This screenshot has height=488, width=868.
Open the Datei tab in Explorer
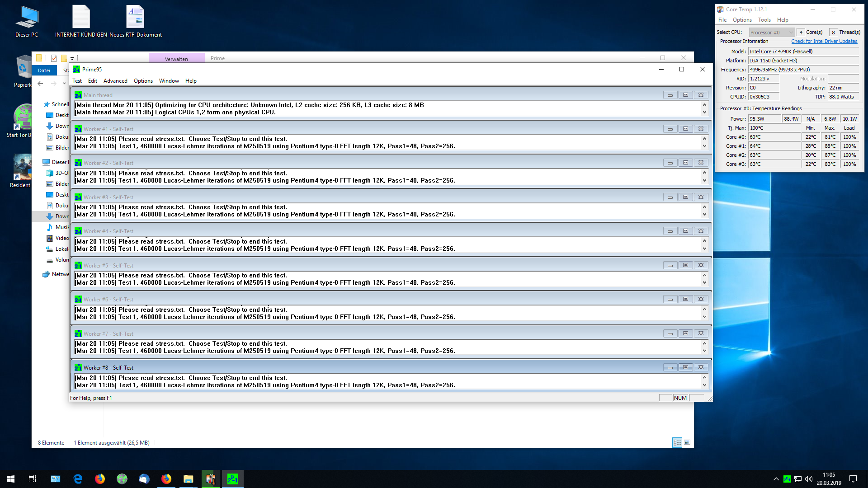(44, 70)
